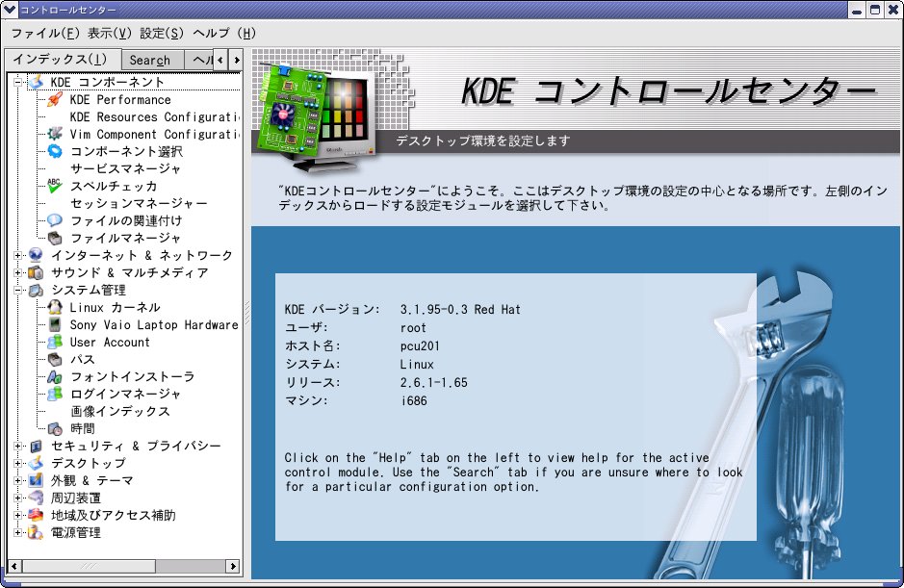This screenshot has width=904, height=588.
Task: Expand the 地域及びアクセス補助 node
Action: pyautogui.click(x=18, y=516)
